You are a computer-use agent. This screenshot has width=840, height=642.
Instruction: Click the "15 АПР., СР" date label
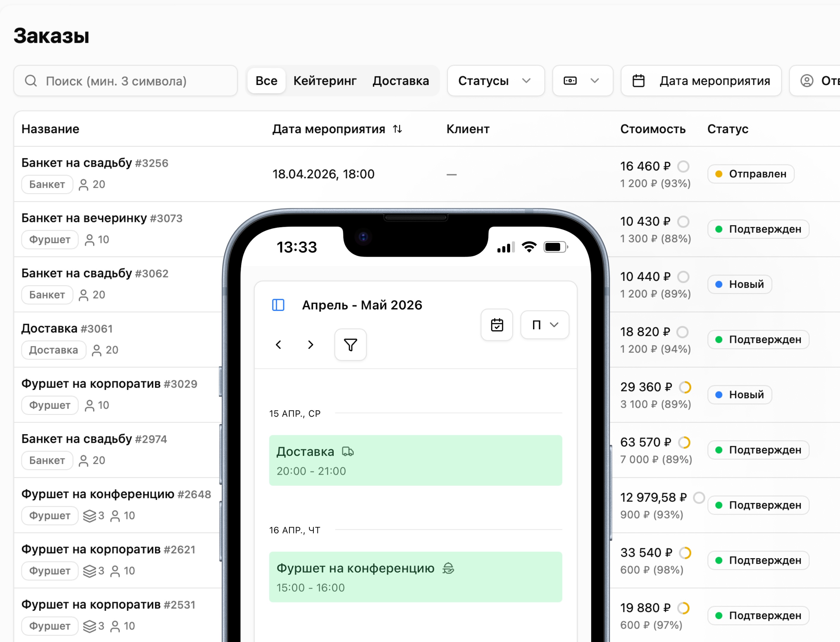click(294, 413)
